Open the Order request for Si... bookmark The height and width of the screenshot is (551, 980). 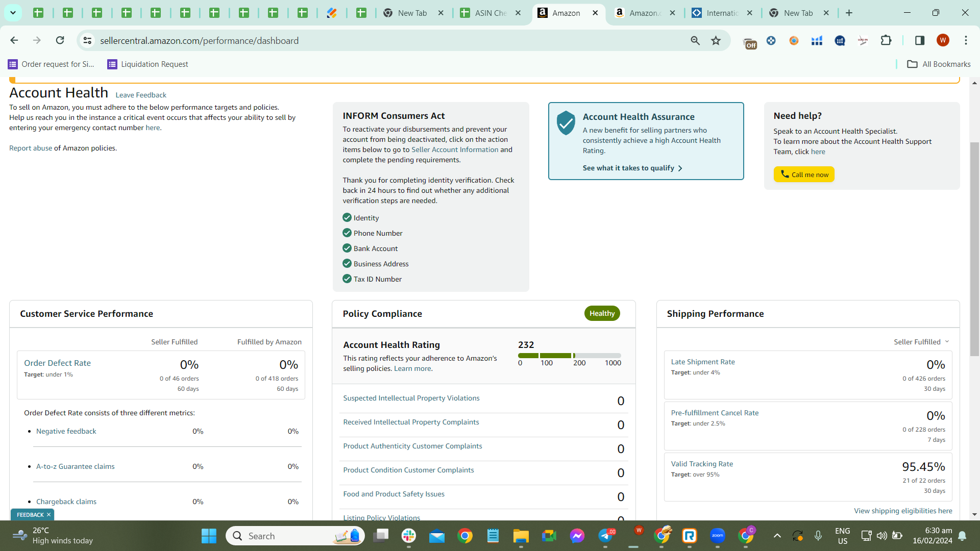(x=51, y=64)
